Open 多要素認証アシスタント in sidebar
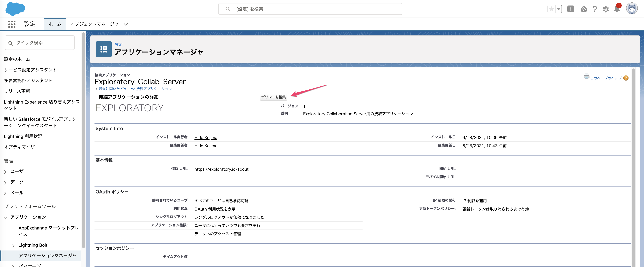 (28, 80)
